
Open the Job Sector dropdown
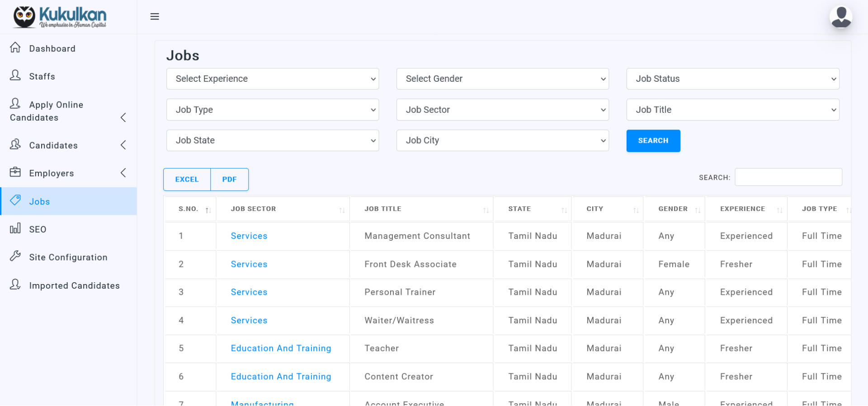[x=502, y=110]
